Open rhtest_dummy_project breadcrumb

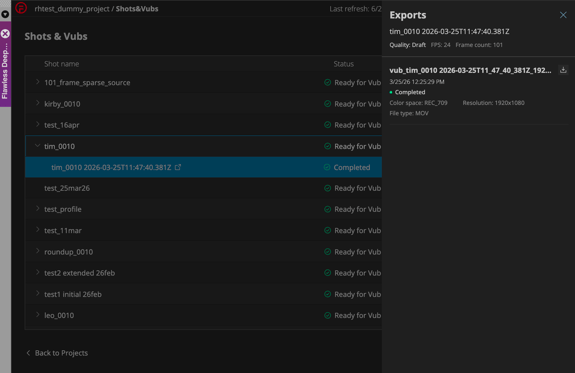tap(72, 9)
